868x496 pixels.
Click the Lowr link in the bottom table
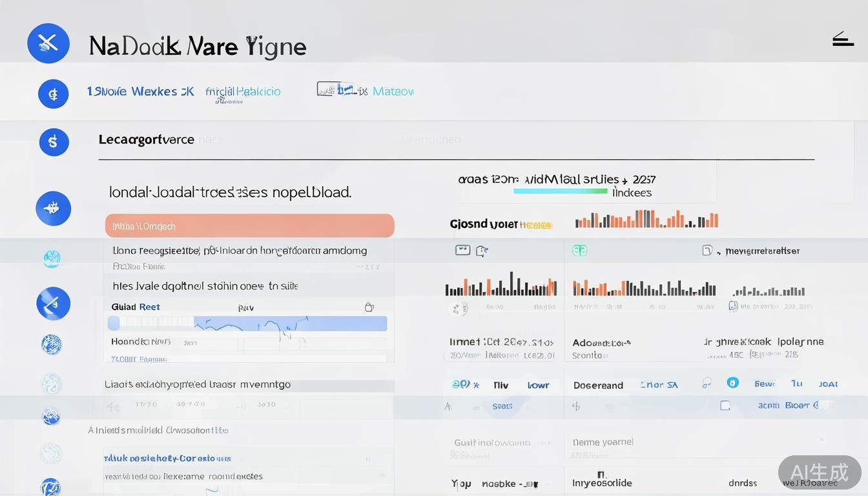click(x=538, y=386)
